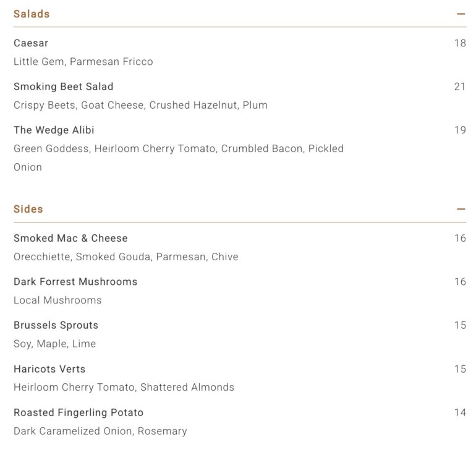Viewport: 476px width, 450px height.
Task: Select the Brussels Sprouts item
Action: [x=56, y=325]
